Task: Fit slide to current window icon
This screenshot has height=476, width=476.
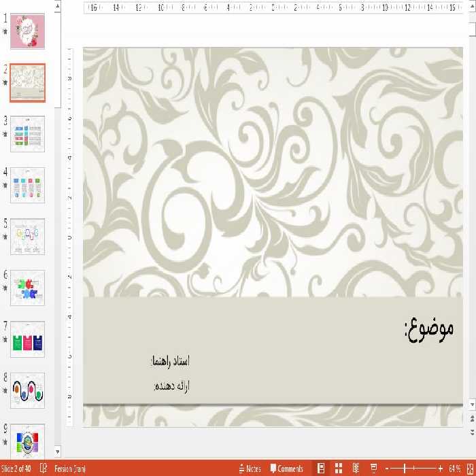Action: (x=471, y=469)
